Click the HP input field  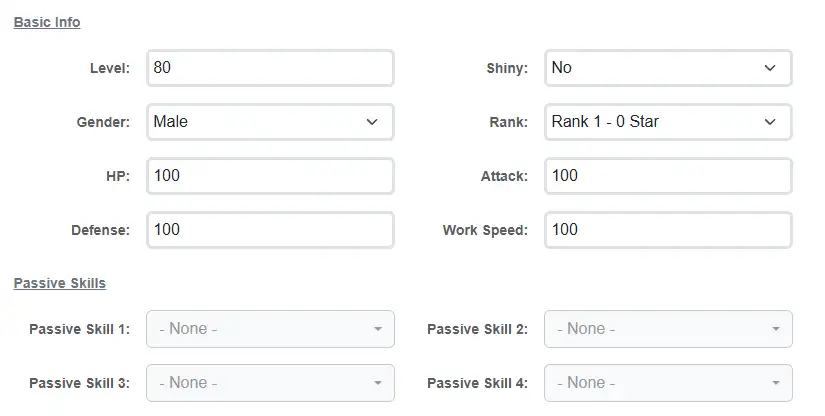tap(270, 176)
